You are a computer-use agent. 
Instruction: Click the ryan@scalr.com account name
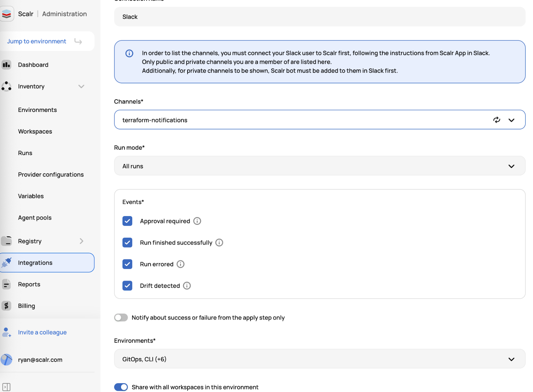[x=40, y=360]
